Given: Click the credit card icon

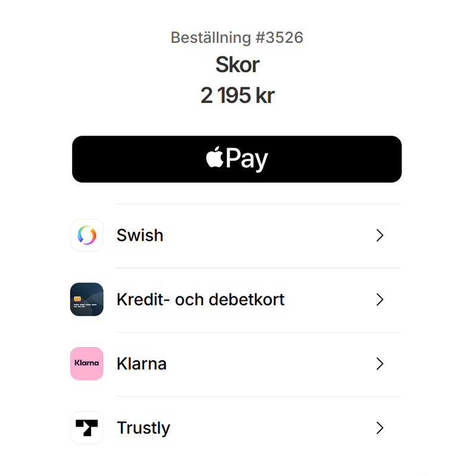Looking at the screenshot, I should click(x=87, y=299).
